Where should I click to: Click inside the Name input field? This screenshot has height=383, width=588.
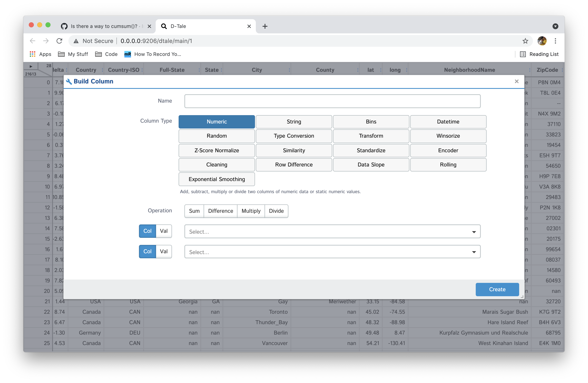(332, 101)
